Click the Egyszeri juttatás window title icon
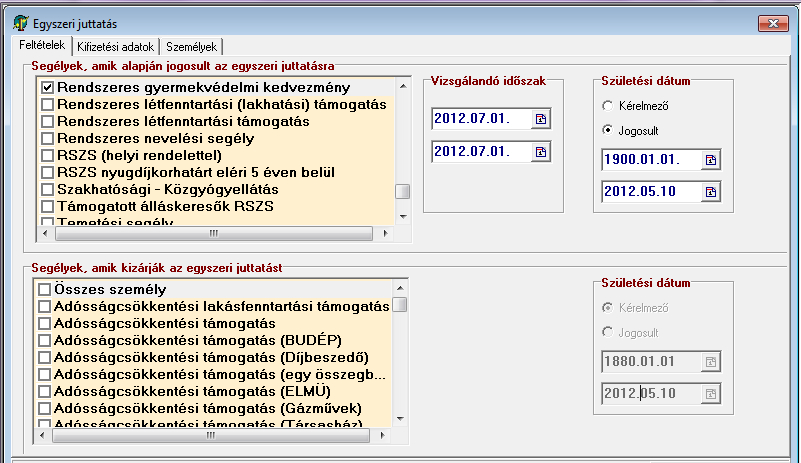Screen dimensions: 801x463 [x=21, y=24]
